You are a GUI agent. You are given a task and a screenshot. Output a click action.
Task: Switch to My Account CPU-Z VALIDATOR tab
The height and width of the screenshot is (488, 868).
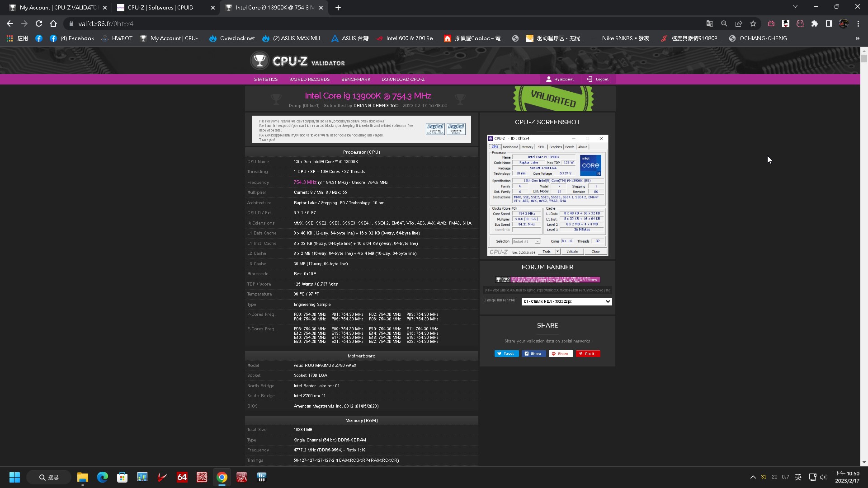(x=58, y=8)
